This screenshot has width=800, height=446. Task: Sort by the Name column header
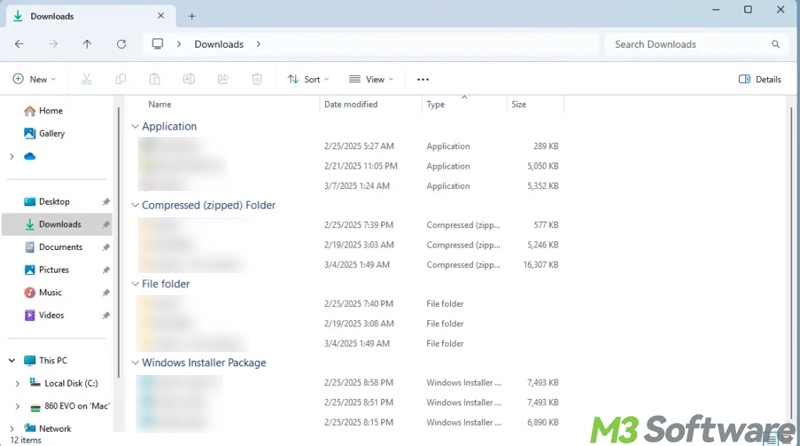[160, 104]
